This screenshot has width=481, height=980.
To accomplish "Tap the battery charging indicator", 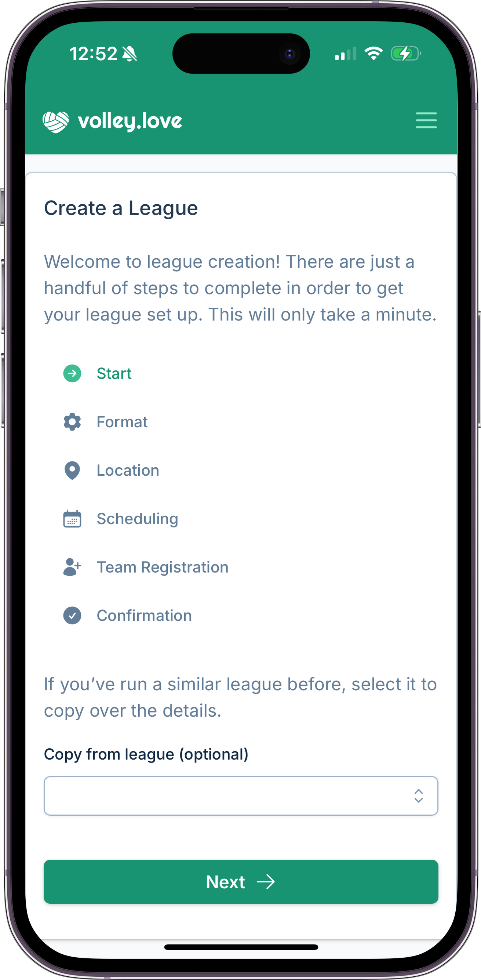I will click(406, 54).
